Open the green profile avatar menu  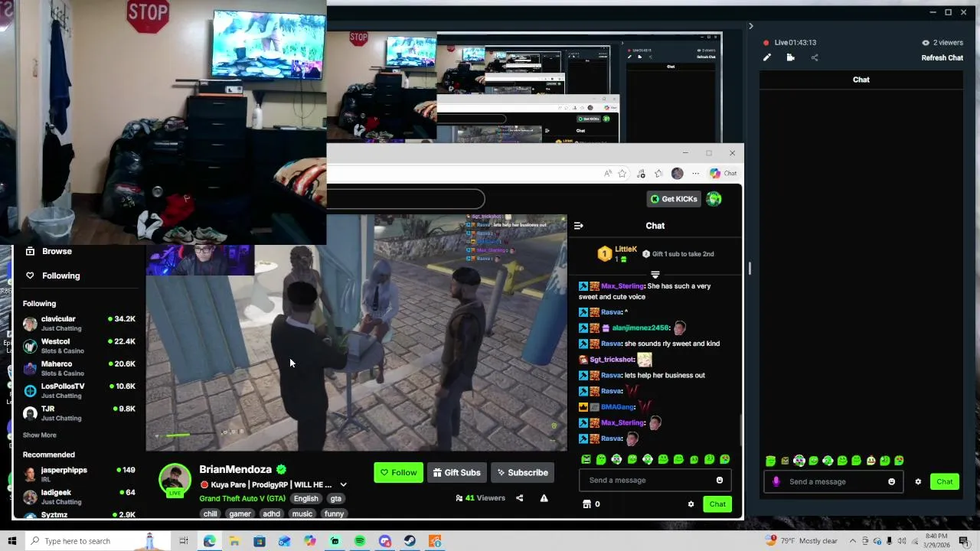coord(714,199)
